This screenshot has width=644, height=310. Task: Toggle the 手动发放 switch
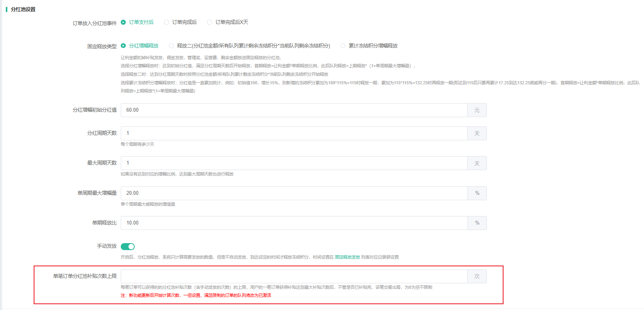[x=128, y=247]
